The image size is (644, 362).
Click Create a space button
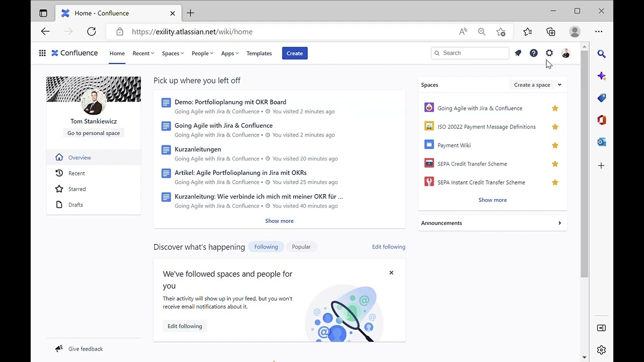click(x=532, y=85)
